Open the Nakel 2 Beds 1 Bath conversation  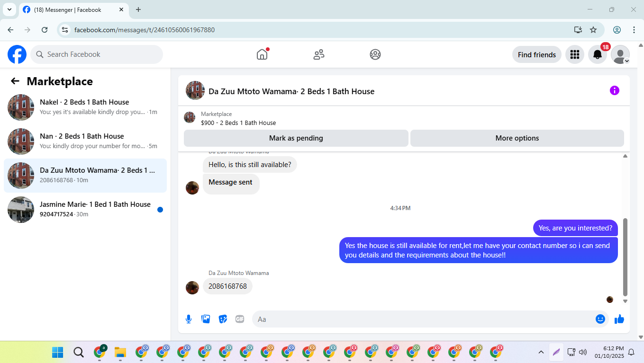coord(85,107)
